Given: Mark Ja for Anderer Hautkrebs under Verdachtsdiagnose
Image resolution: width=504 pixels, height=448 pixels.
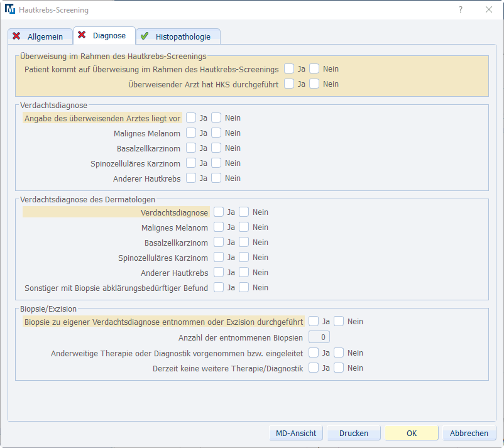Looking at the screenshot, I should [191, 178].
